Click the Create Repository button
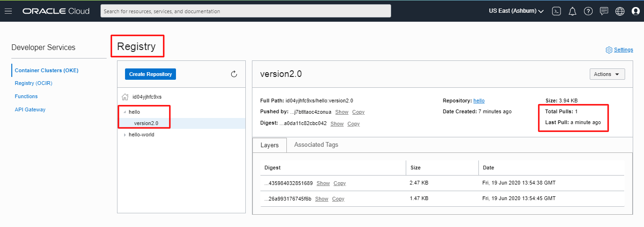 [151, 74]
